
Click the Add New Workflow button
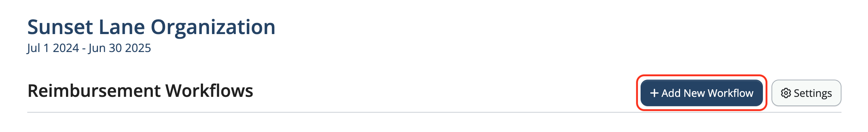pyautogui.click(x=702, y=93)
